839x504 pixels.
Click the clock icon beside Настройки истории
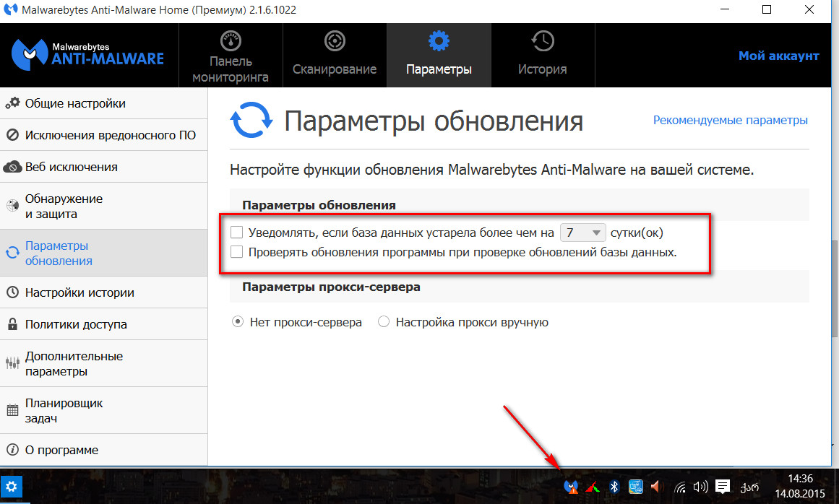12,292
